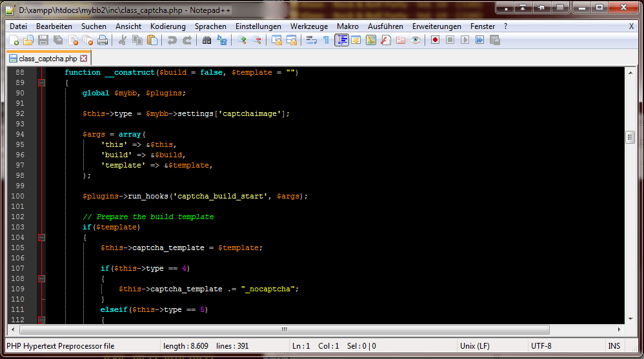This screenshot has height=359, width=644.
Task: Toggle the Indent Guide button
Action: (341, 40)
